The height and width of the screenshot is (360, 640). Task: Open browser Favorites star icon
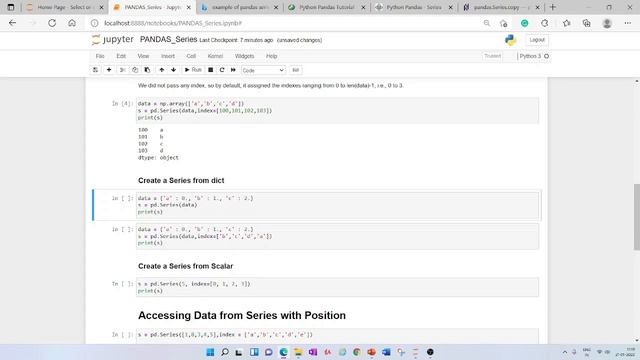[x=567, y=23]
